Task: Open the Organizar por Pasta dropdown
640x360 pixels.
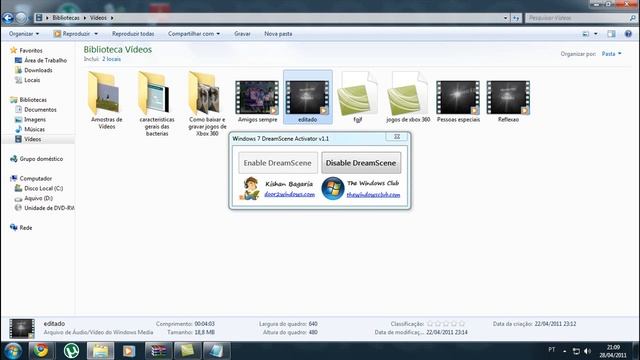Action: (x=611, y=54)
